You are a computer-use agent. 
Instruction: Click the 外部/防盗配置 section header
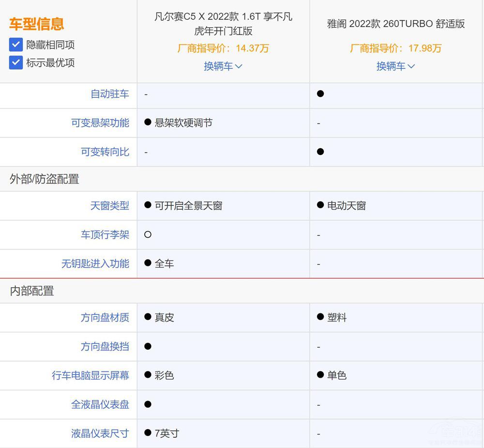pos(45,179)
